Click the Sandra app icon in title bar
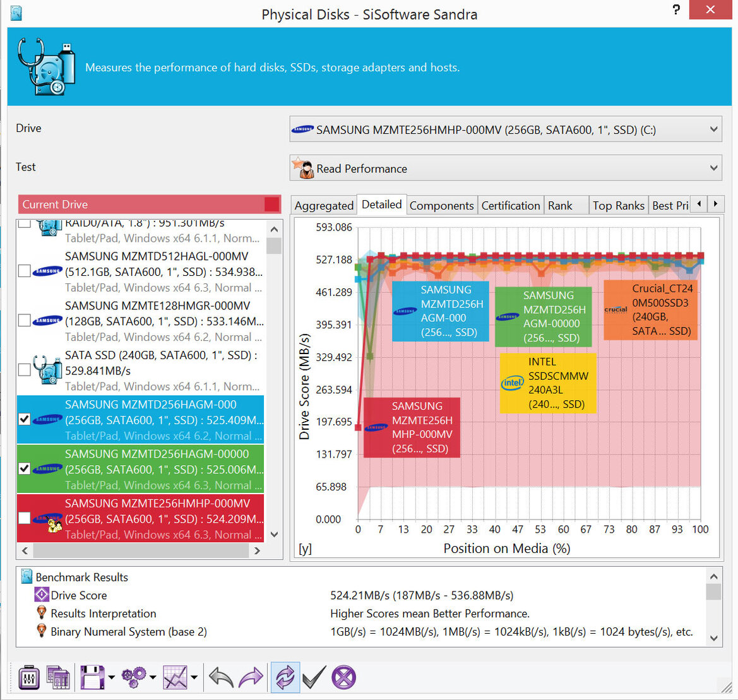 tap(16, 13)
